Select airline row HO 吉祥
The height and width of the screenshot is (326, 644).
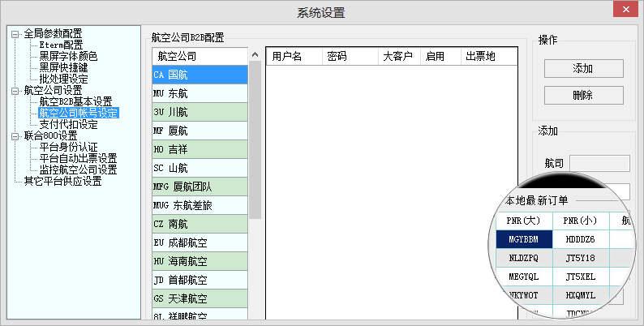[x=200, y=149]
